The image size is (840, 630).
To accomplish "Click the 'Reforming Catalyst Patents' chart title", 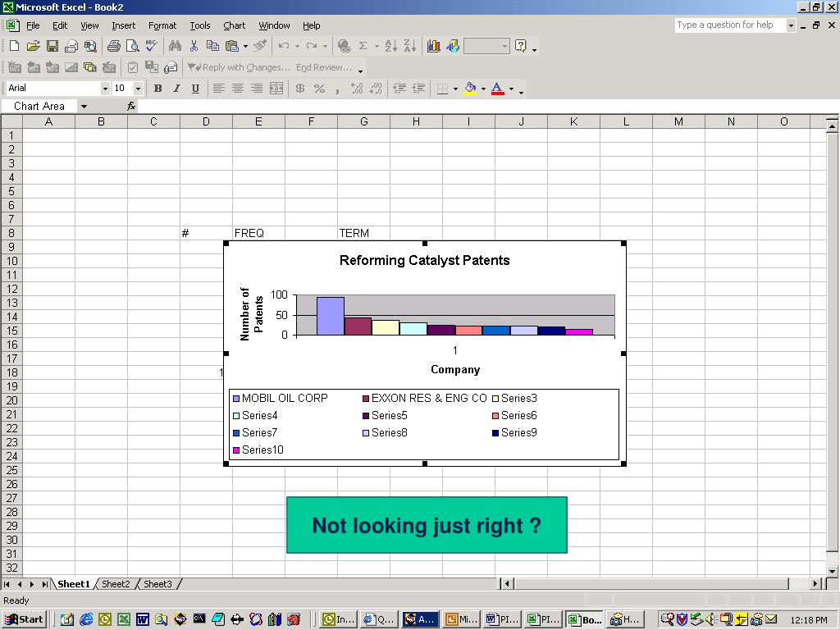I will tap(425, 260).
